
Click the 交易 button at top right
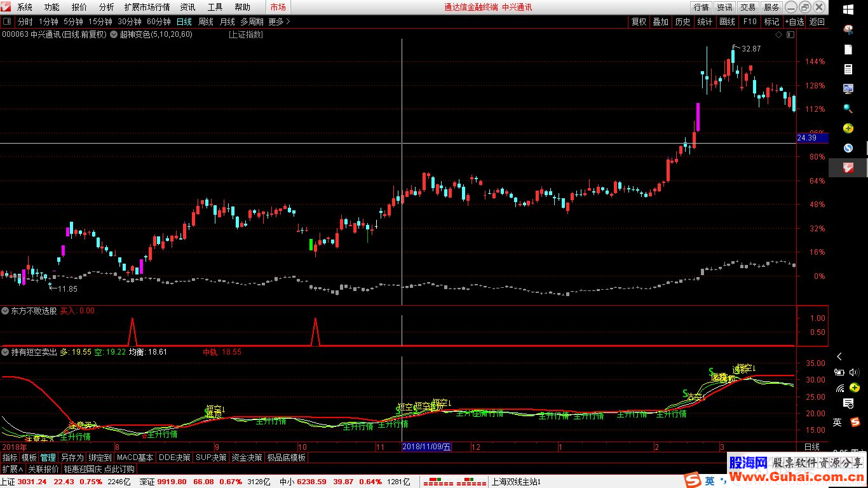748,7
